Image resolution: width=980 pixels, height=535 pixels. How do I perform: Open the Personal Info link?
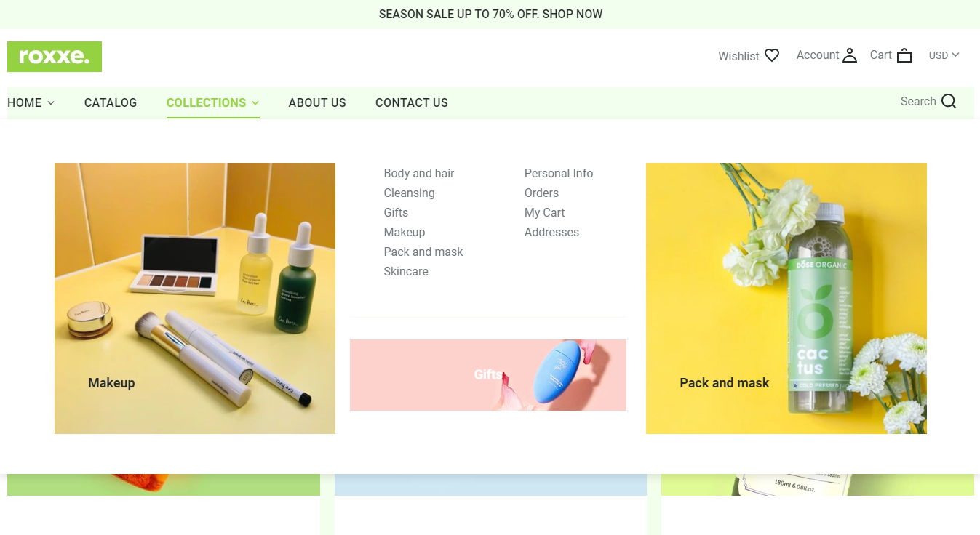click(559, 173)
